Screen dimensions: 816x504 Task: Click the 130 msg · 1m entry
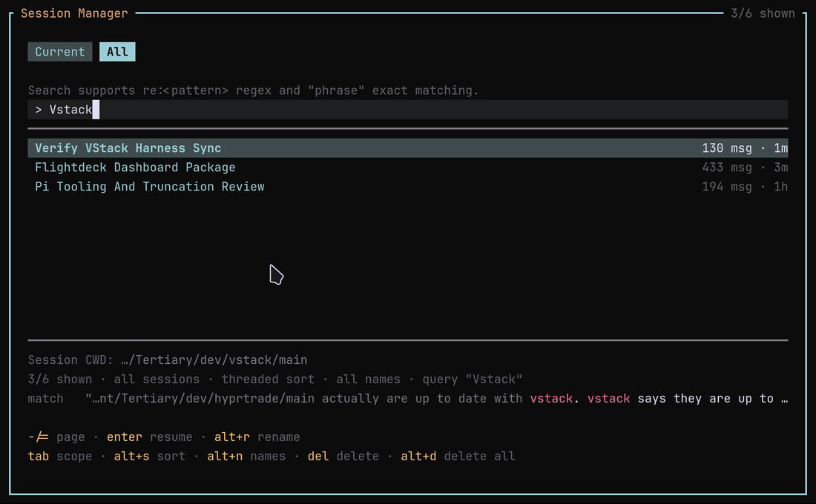click(x=745, y=148)
